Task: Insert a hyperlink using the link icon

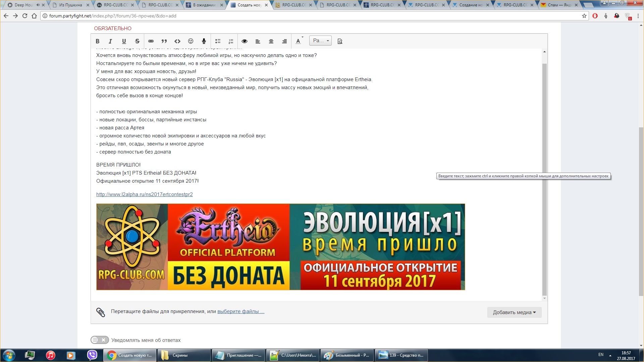Action: pos(151,41)
